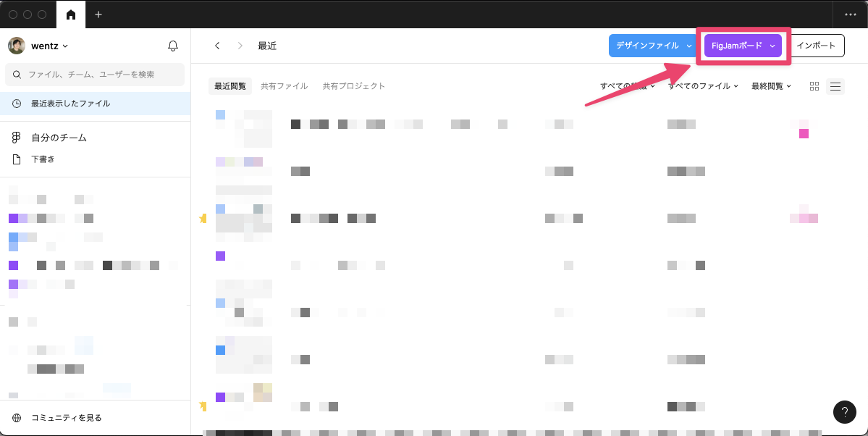Click the plus icon to add new tab

(98, 14)
